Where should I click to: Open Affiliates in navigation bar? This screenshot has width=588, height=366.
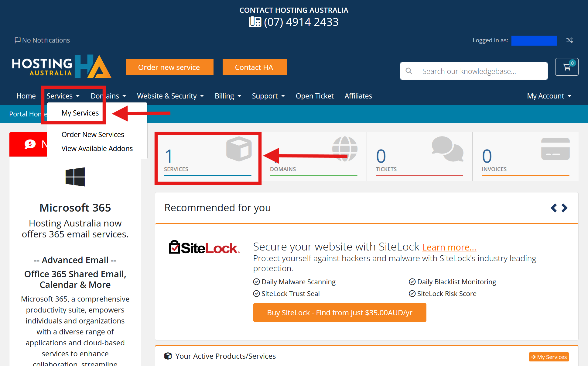pyautogui.click(x=358, y=96)
